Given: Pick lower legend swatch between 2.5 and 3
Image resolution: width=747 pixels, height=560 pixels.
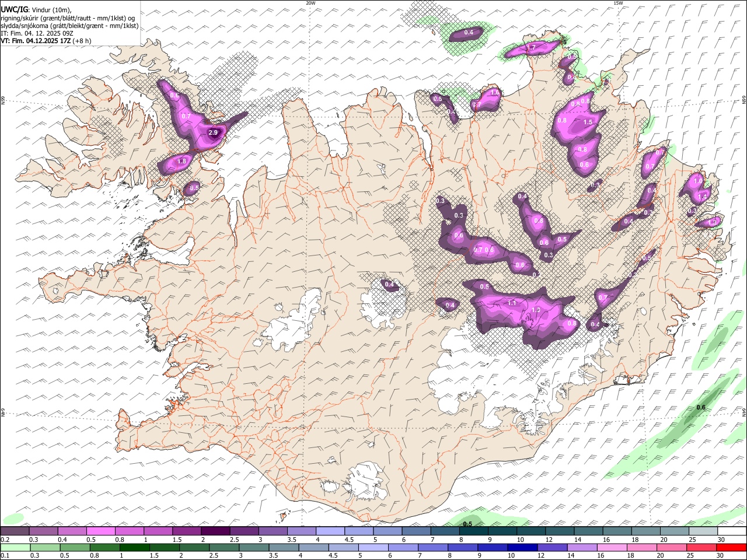Looking at the screenshot, I should [x=224, y=547].
